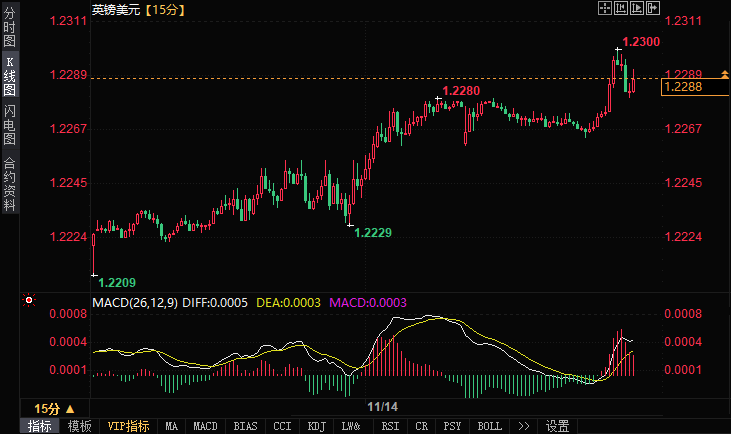The image size is (731, 434).
Task: Click the 1.2280 peak price label
Action: (x=461, y=91)
